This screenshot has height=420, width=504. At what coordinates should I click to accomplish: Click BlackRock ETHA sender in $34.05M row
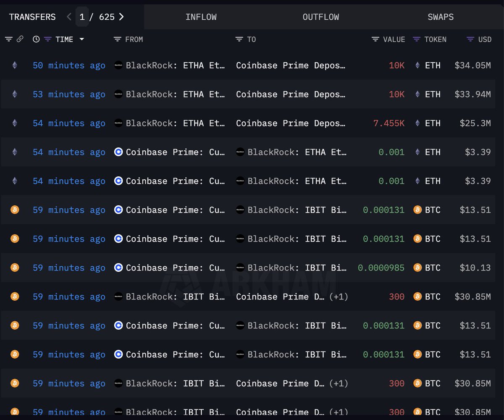(175, 66)
